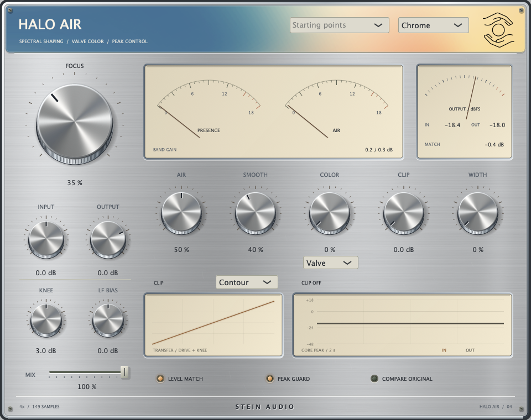Click the OUT level readout -18.0
Viewport: 531px width, 420px height.
497,125
